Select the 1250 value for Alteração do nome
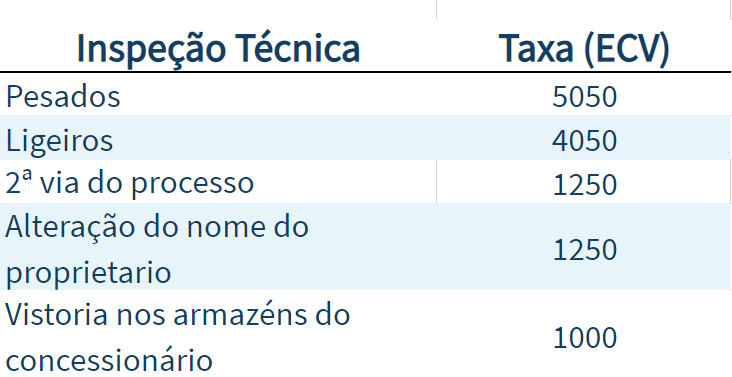This screenshot has width=732, height=377. pyautogui.click(x=584, y=250)
